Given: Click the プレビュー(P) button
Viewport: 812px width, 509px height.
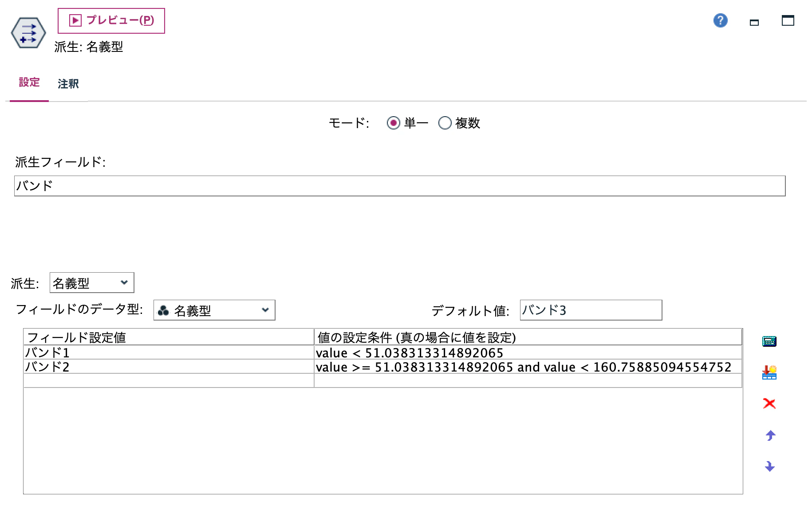Looking at the screenshot, I should pyautogui.click(x=111, y=21).
